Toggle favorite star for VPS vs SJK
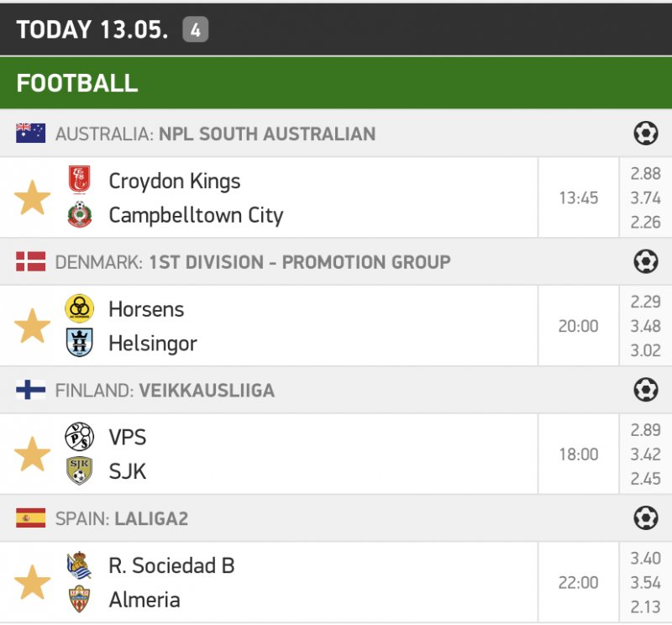672x625 pixels. 33,454
